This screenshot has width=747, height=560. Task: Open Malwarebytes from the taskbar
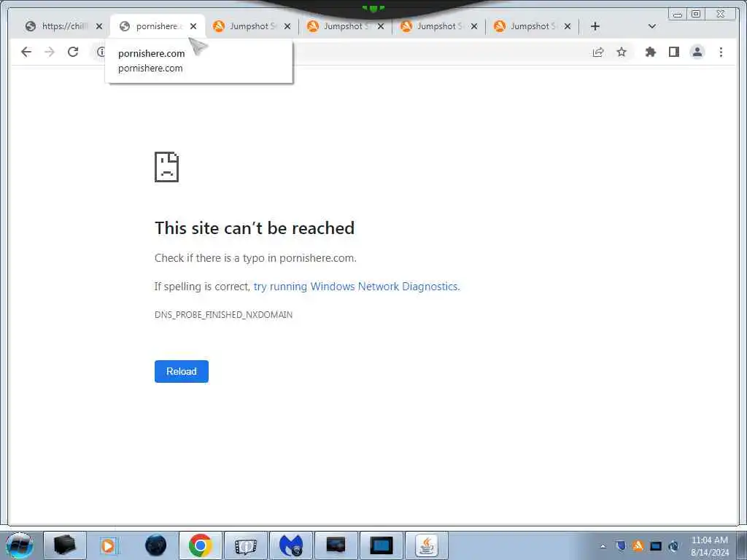tap(290, 545)
